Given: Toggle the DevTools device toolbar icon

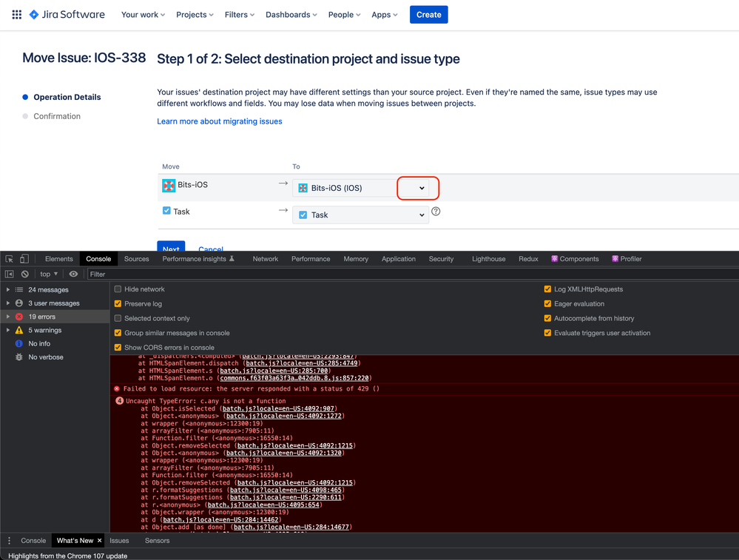Looking at the screenshot, I should (24, 259).
